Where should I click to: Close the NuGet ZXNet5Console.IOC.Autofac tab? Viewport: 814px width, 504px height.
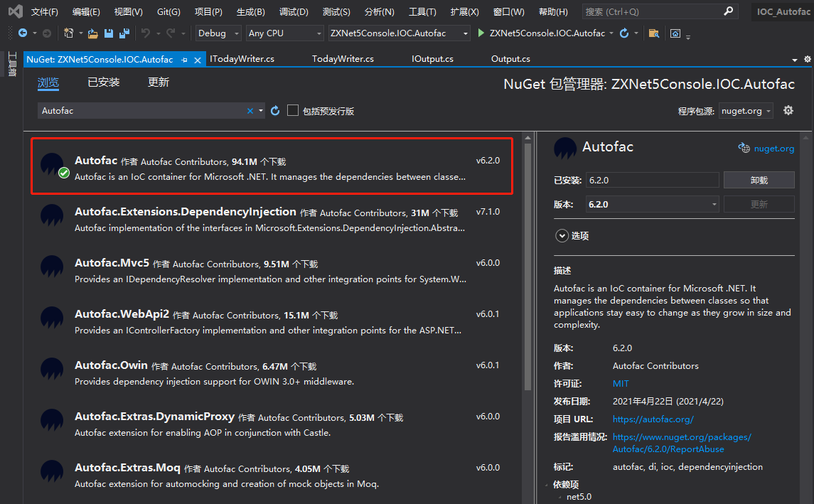(x=197, y=60)
